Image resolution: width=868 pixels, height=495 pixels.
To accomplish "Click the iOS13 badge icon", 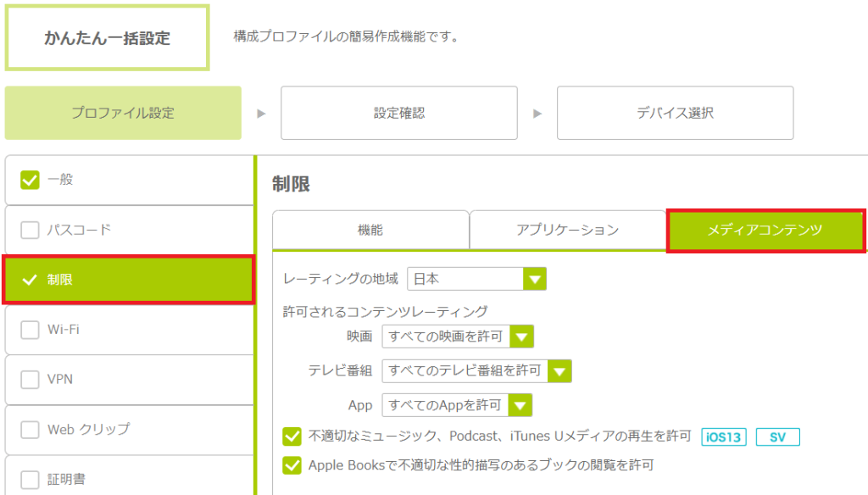I will [x=724, y=437].
